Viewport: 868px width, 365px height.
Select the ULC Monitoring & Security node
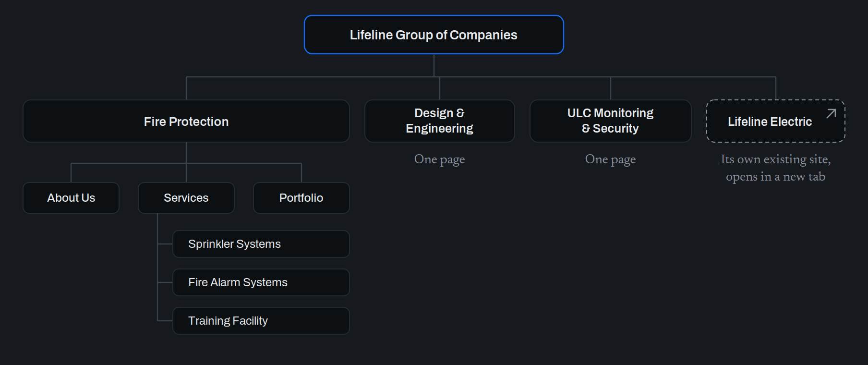coord(610,121)
